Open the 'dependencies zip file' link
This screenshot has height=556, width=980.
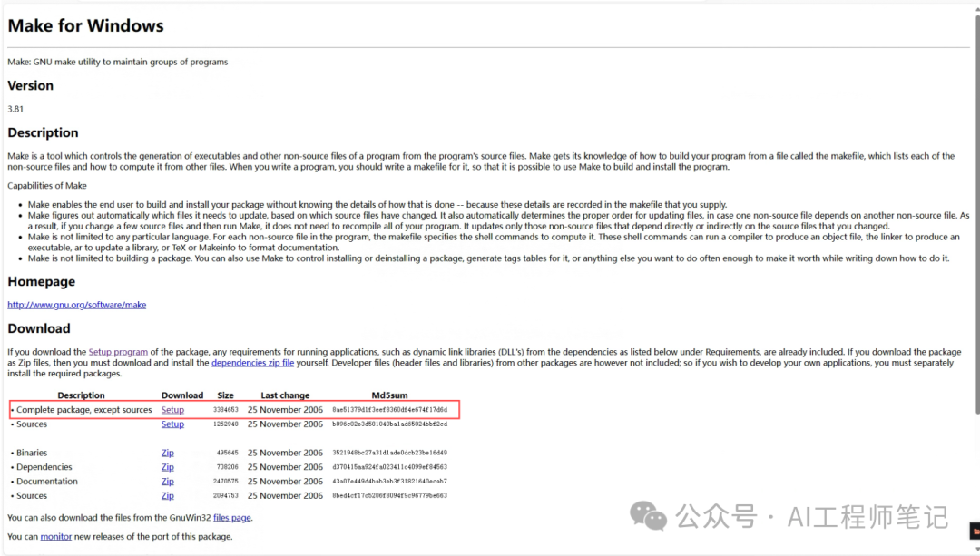tap(252, 362)
